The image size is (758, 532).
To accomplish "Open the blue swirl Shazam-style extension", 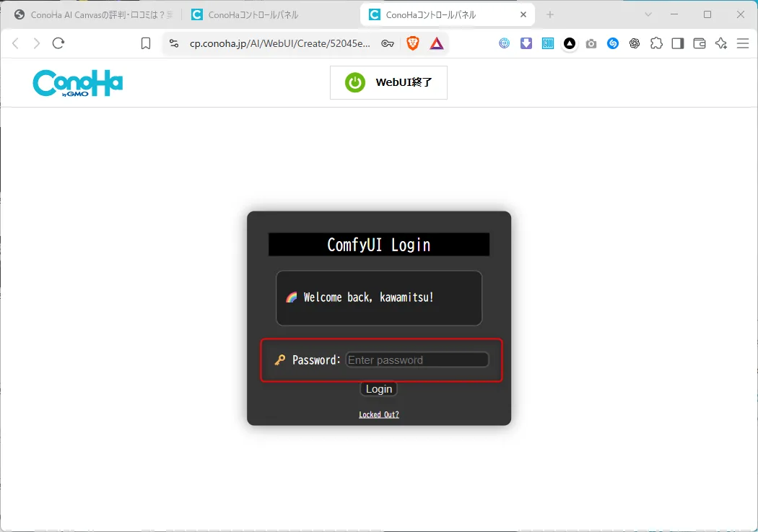I will (x=613, y=43).
